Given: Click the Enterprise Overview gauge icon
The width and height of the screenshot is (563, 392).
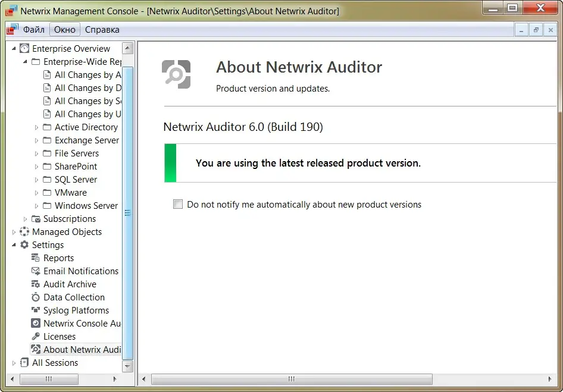Looking at the screenshot, I should tap(24, 48).
